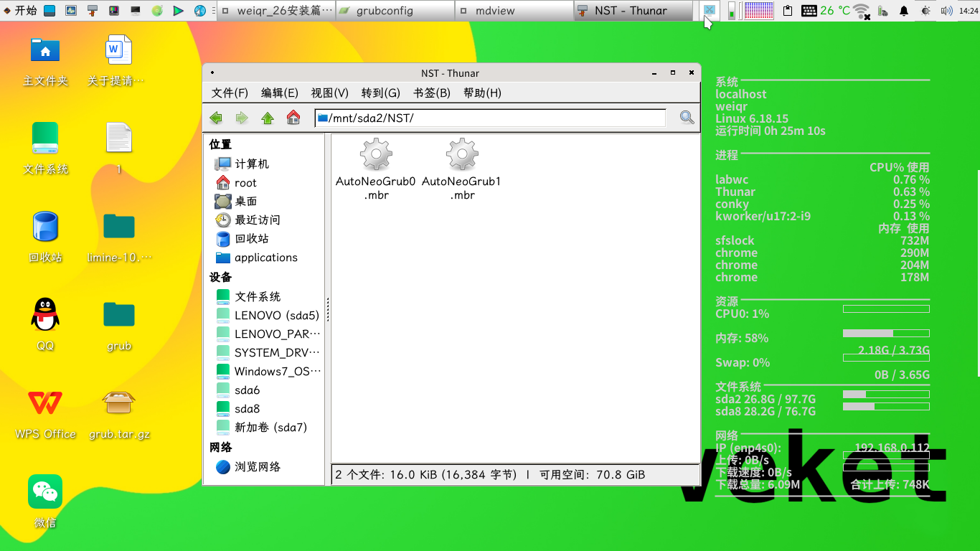Click the Home icon in Thunar toolbar
Screen dimensions: 980x551
tap(293, 117)
